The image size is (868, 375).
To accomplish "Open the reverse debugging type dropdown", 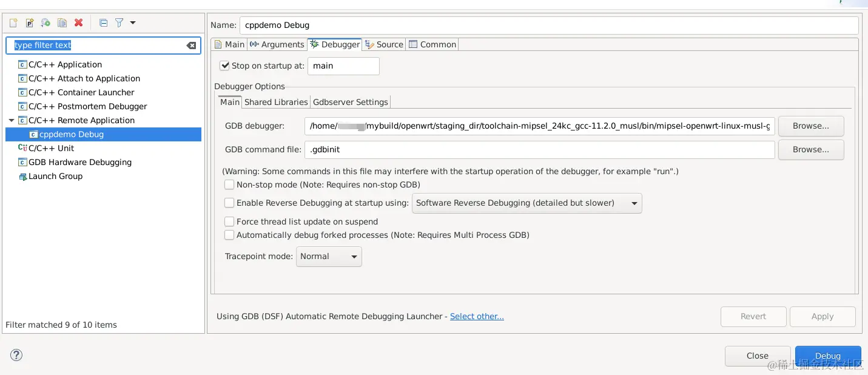I will click(527, 203).
